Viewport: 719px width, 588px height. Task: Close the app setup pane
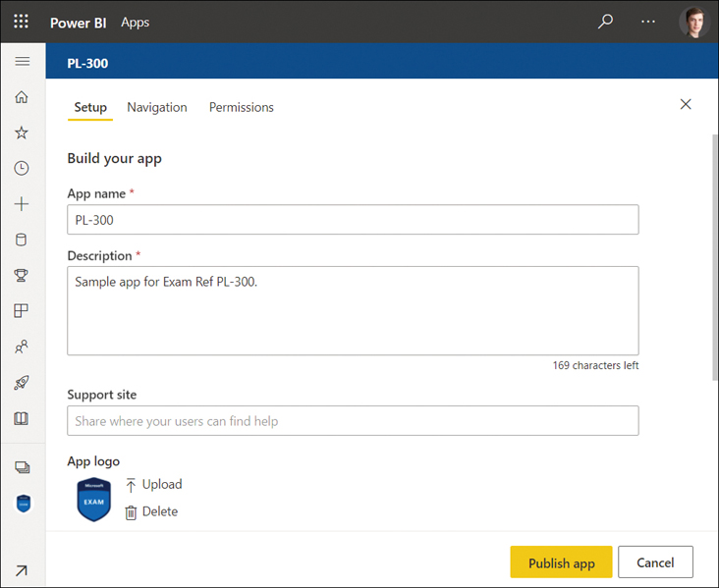point(686,104)
